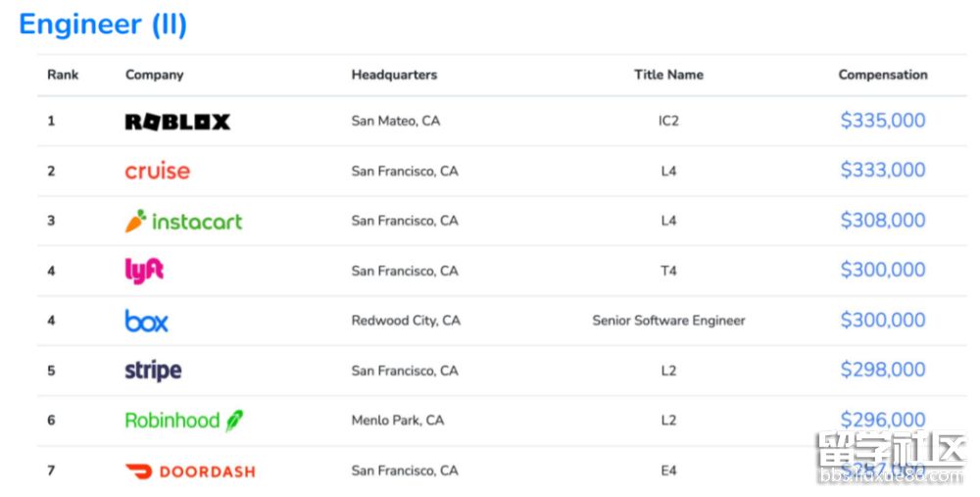Click the Company column header

pyautogui.click(x=154, y=75)
